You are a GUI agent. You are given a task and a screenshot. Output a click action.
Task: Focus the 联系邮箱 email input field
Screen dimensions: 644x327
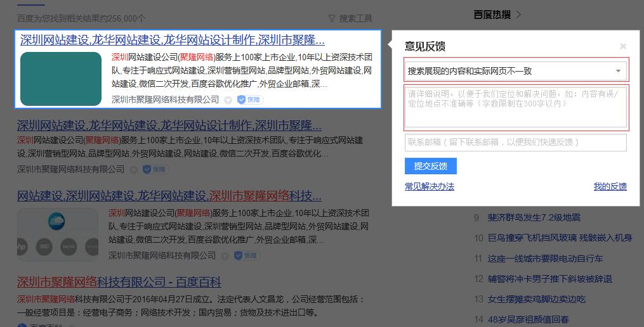(516, 143)
